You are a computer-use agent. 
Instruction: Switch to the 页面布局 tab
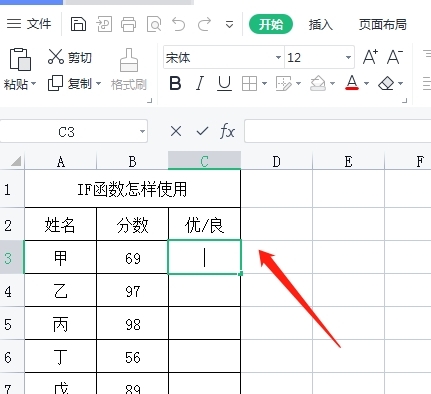(382, 24)
